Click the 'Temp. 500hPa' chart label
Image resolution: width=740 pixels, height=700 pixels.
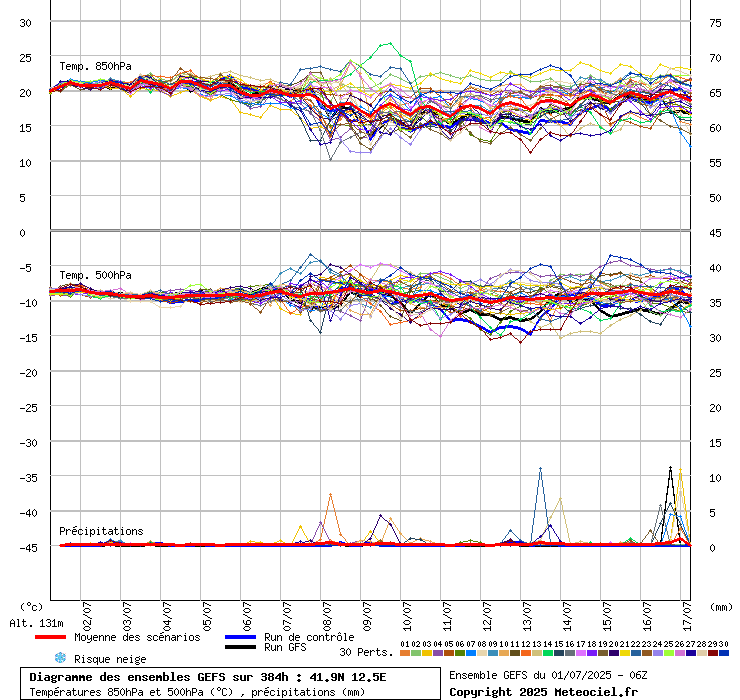95,275
